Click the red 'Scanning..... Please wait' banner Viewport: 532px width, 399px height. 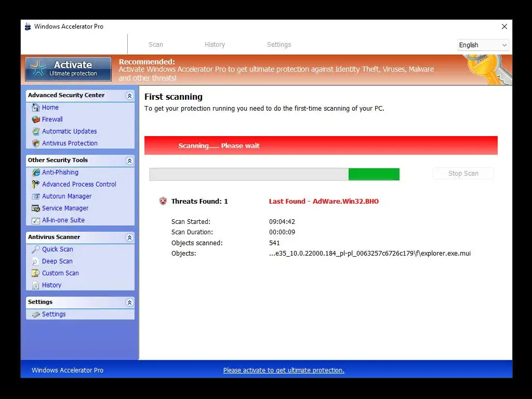321,145
